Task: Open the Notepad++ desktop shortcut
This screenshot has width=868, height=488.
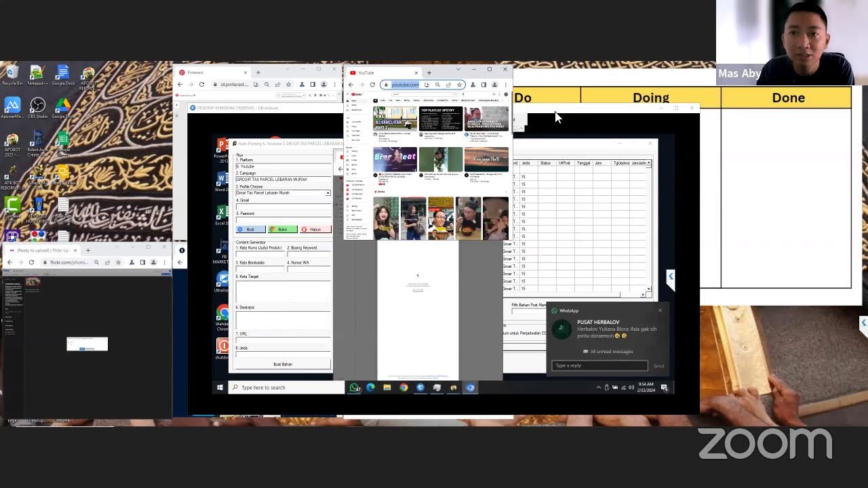Action: tap(37, 74)
